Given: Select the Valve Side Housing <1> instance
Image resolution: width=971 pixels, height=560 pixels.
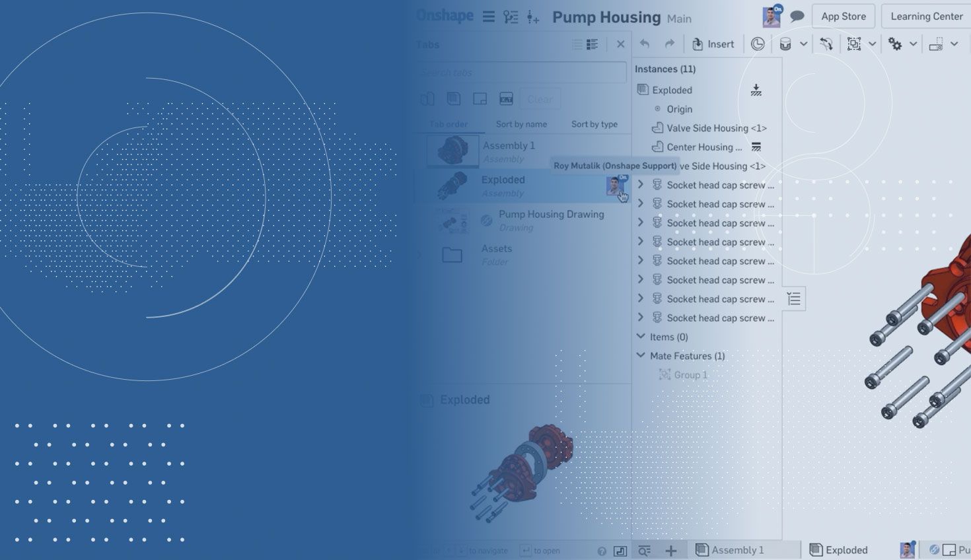Looking at the screenshot, I should coord(716,128).
